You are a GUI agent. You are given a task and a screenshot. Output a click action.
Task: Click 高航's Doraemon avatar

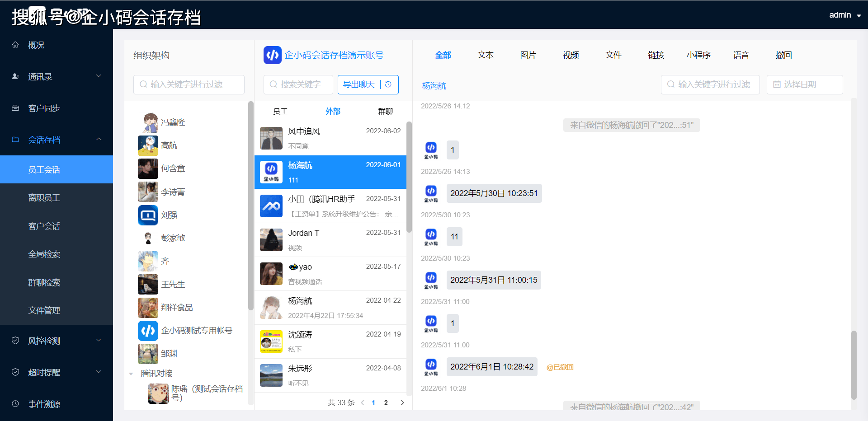coord(148,145)
